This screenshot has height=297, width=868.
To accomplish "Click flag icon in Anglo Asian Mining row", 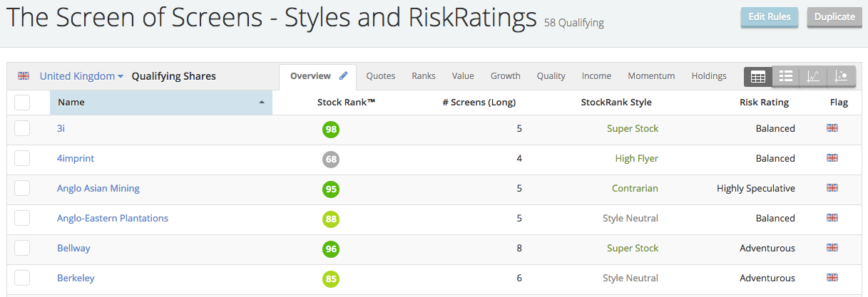I will 832,188.
